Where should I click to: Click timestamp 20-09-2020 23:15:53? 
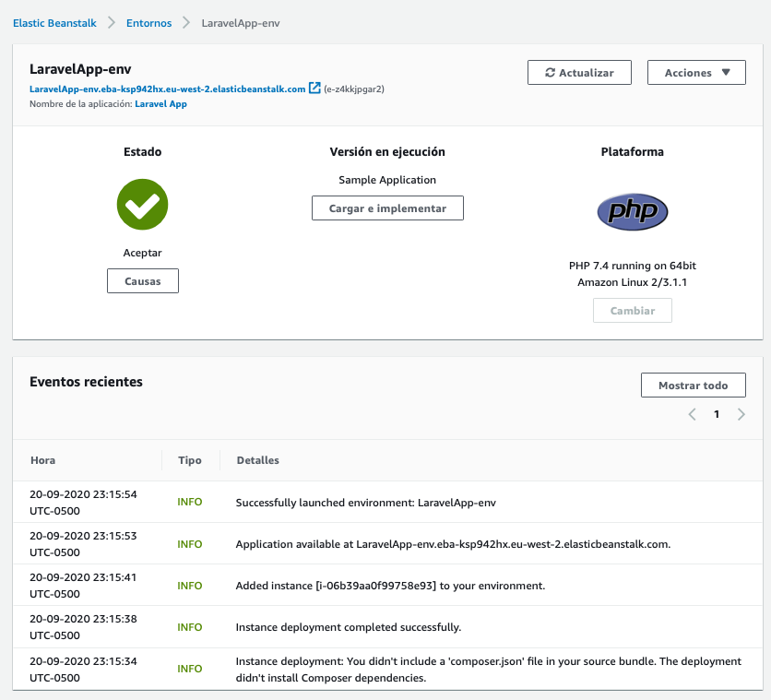[x=83, y=544]
